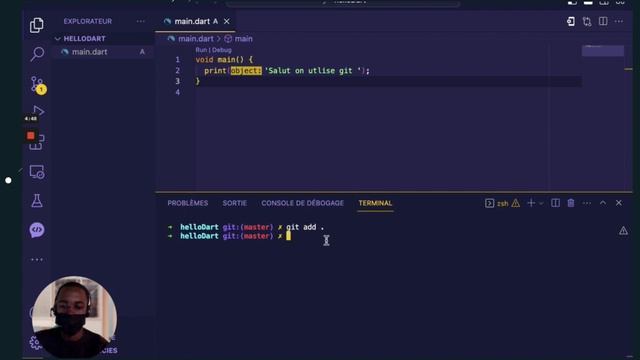
Task: Switch to the PROBLÈMES tab
Action: click(x=188, y=203)
